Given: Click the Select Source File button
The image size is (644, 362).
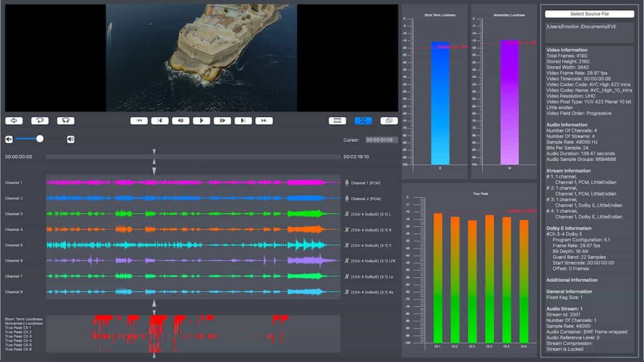Looking at the screenshot, I should [589, 14].
